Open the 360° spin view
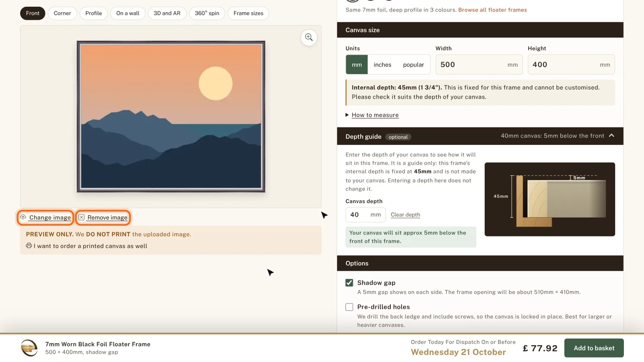This screenshot has width=644, height=362. 207,13
